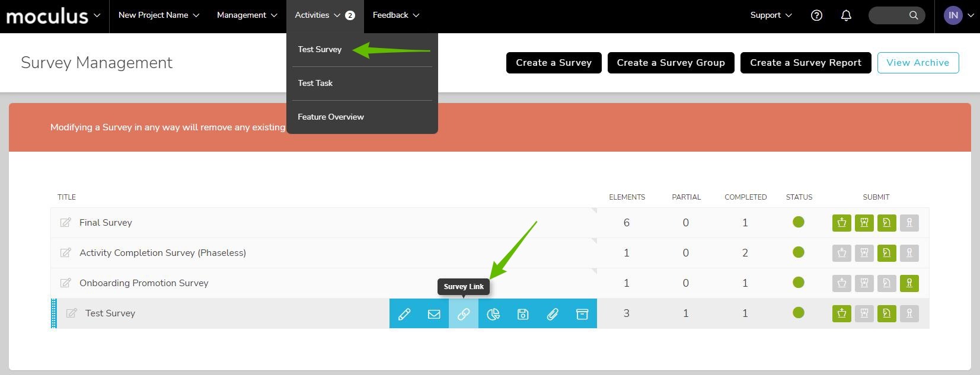Click the SUBMIT column header
The image size is (980, 375).
(876, 197)
